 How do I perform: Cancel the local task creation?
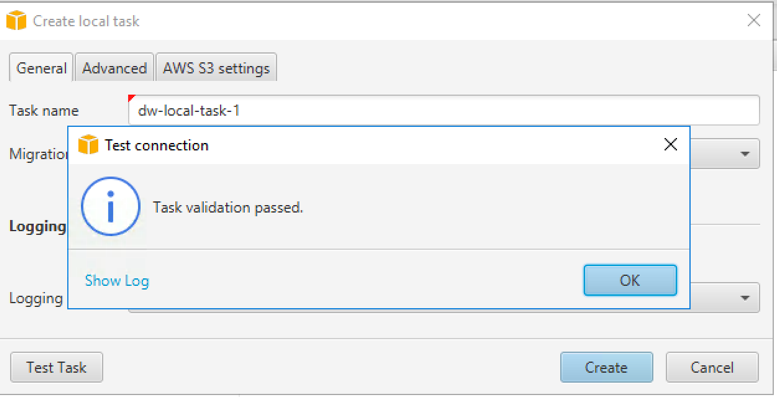pos(712,367)
